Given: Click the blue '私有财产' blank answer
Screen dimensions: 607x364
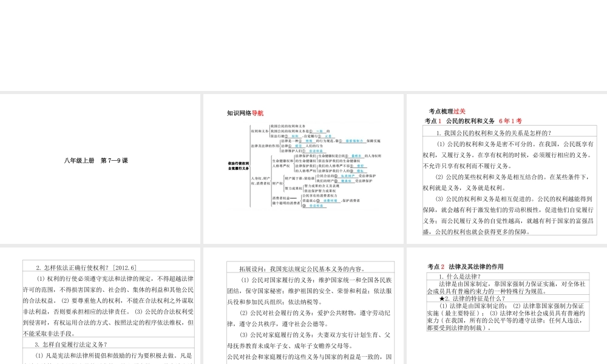Looking at the screenshot, I should coord(348,175).
